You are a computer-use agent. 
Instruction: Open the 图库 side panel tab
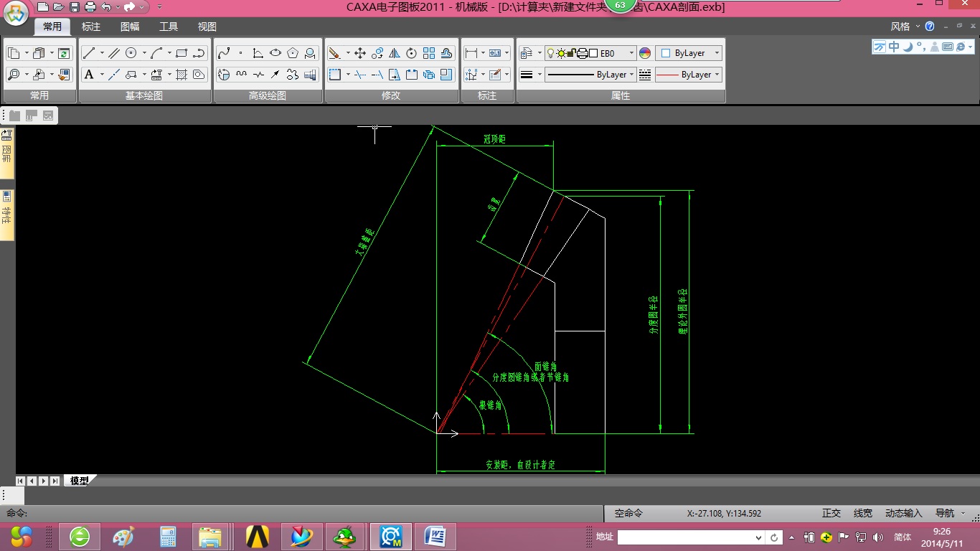7,154
